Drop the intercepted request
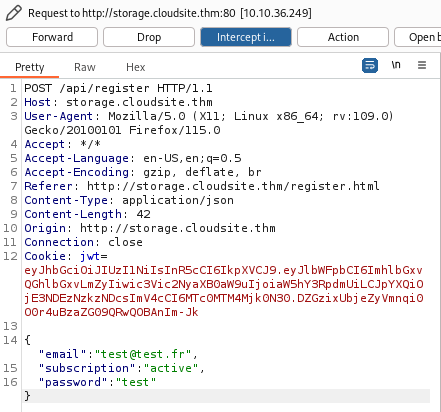 click(149, 37)
